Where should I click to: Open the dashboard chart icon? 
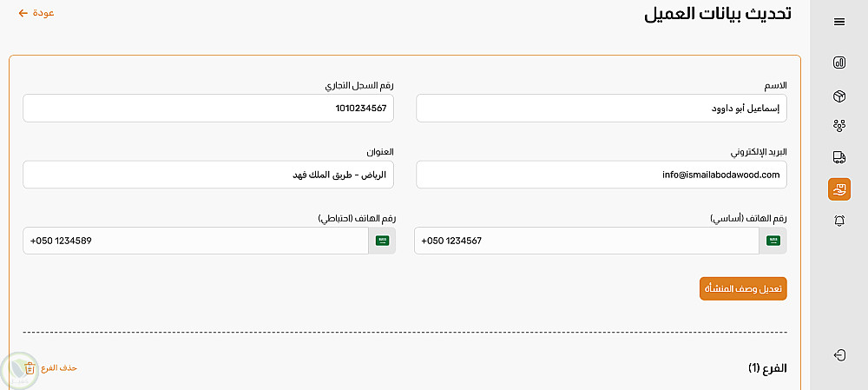[x=839, y=63]
